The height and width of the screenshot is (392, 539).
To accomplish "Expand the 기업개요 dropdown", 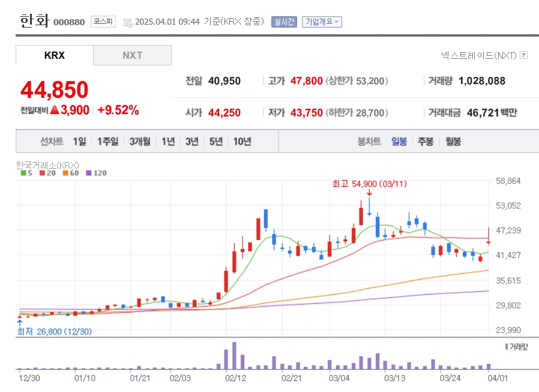I will pos(322,22).
